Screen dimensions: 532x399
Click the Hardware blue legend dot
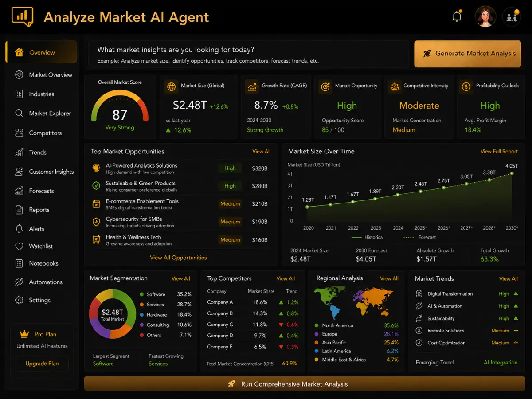point(141,315)
